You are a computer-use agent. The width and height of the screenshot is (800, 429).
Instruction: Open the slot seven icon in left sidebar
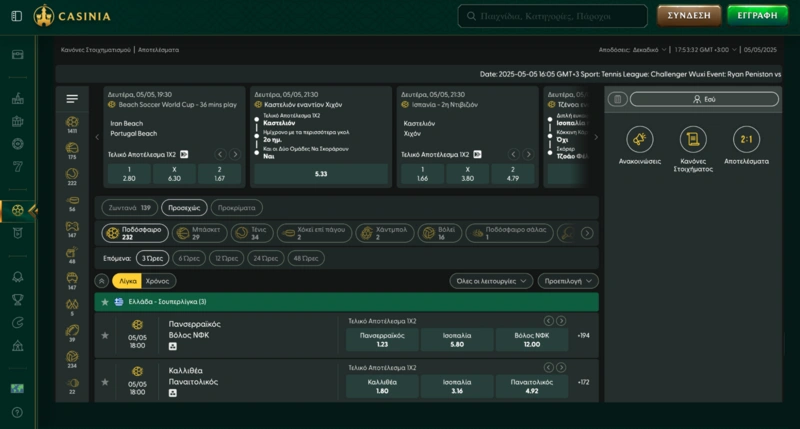(17, 166)
